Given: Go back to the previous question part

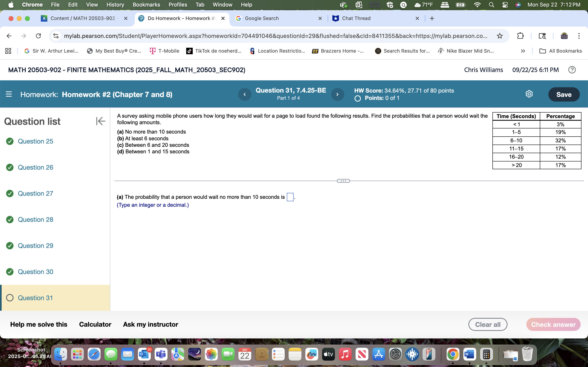Looking at the screenshot, I should (x=245, y=94).
